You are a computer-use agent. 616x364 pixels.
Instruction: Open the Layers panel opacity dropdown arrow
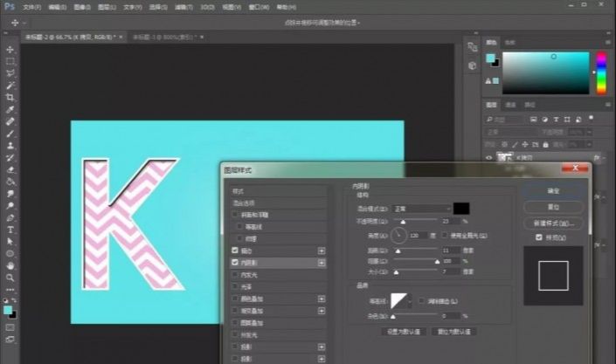tap(589, 133)
